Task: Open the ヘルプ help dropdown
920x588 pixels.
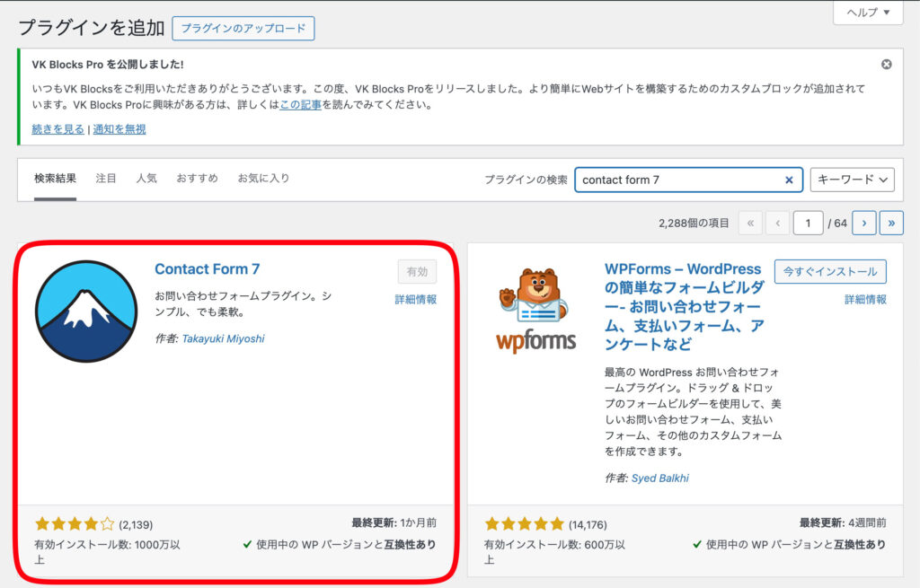Action: [x=868, y=13]
